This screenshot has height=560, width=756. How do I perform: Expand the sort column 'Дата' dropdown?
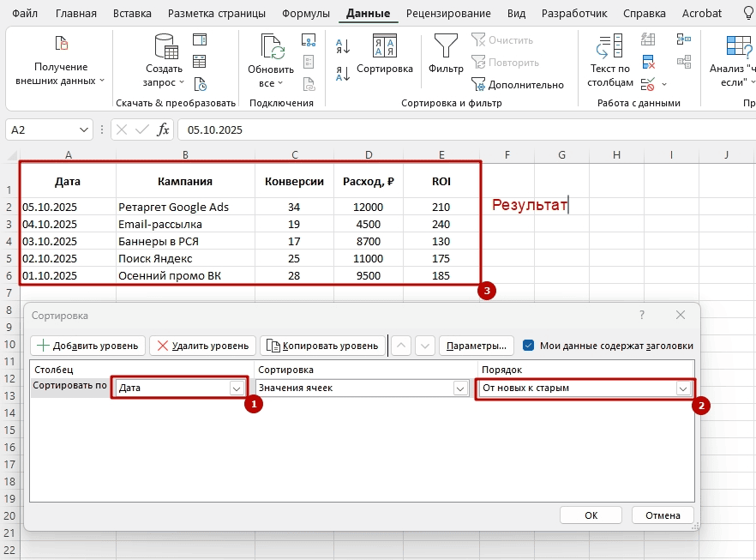236,388
